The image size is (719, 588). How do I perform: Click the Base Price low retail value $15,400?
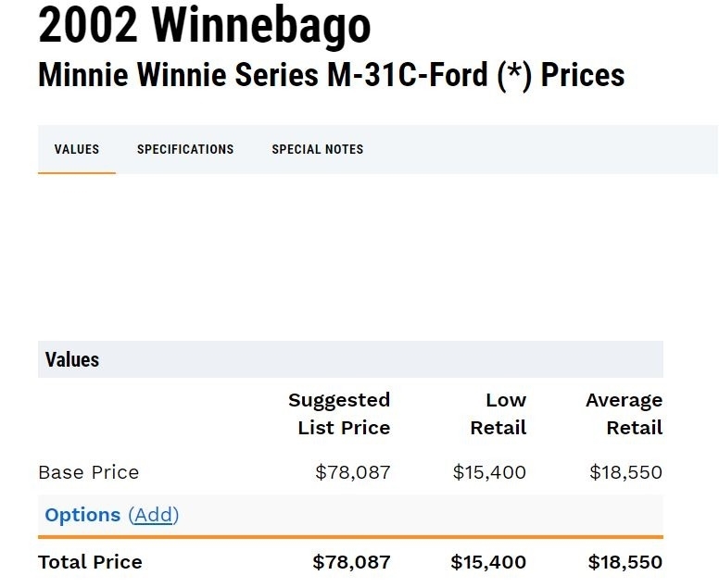coord(489,472)
